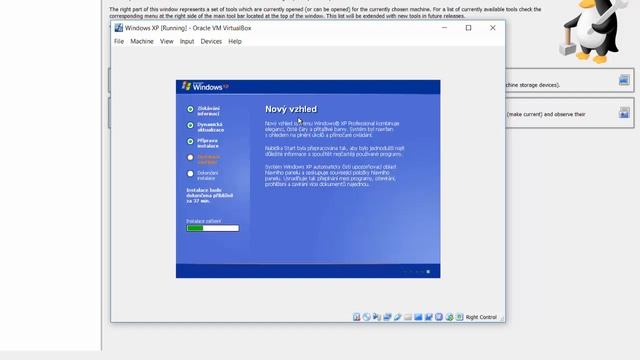
Task: Click the optical disk indicator in status bar
Action: (367, 317)
